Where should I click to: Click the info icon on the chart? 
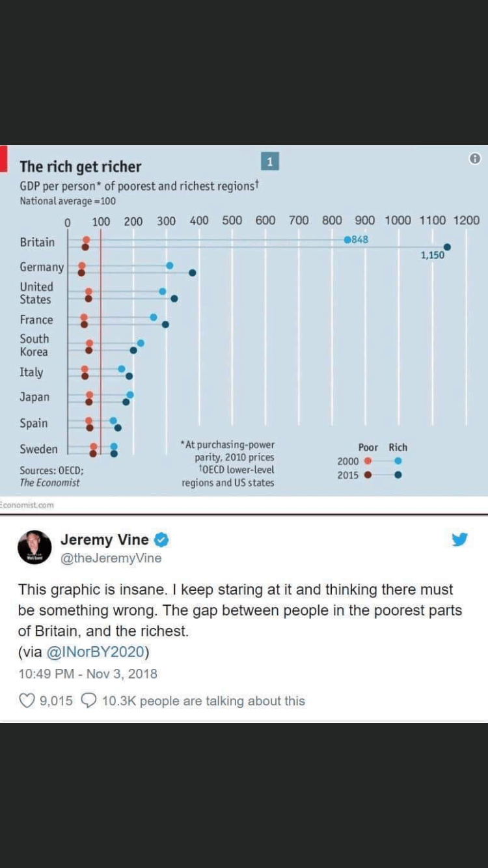click(x=475, y=159)
